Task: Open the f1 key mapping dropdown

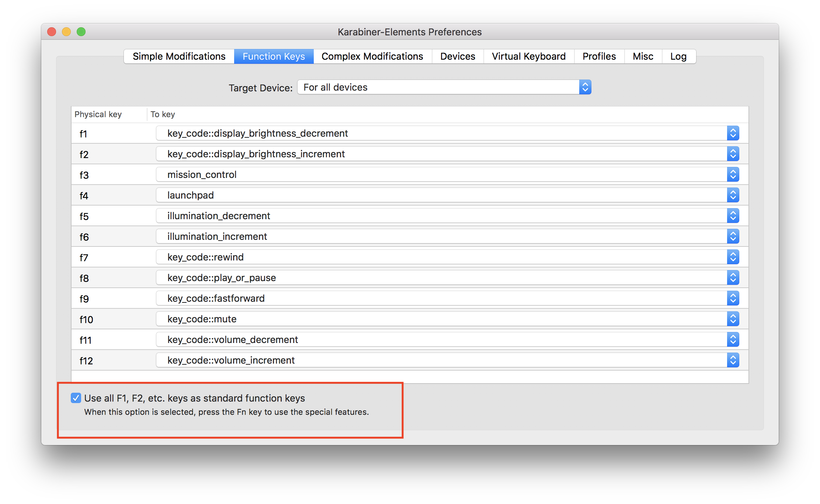Action: tap(447, 133)
